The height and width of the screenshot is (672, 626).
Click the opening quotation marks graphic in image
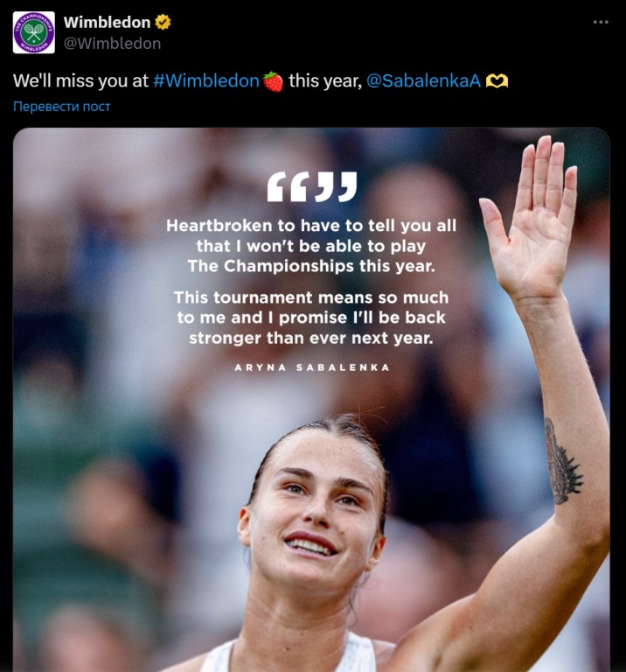pyautogui.click(x=289, y=187)
